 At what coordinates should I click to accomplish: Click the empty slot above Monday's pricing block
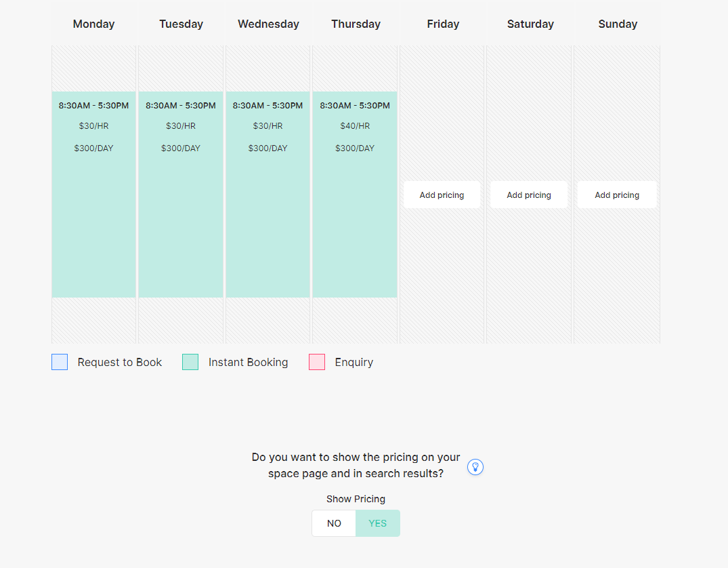(93, 68)
